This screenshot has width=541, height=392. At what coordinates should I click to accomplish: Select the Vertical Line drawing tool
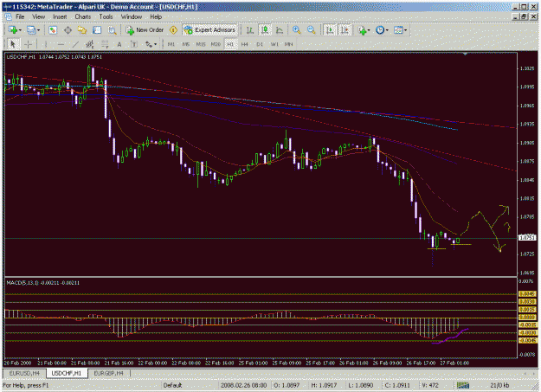[46, 44]
